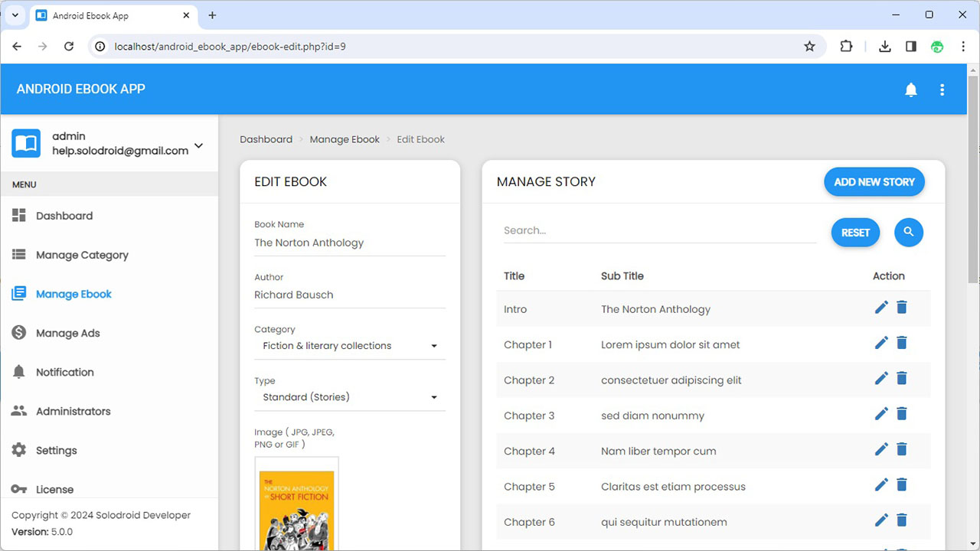980x551 pixels.
Task: Click the Manage Ebook breadcrumb link
Action: tap(345, 139)
